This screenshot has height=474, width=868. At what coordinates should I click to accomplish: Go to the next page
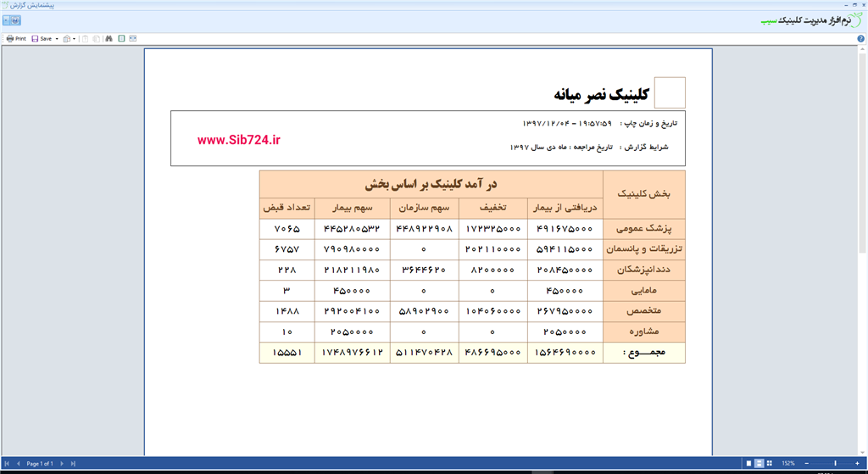(x=61, y=464)
